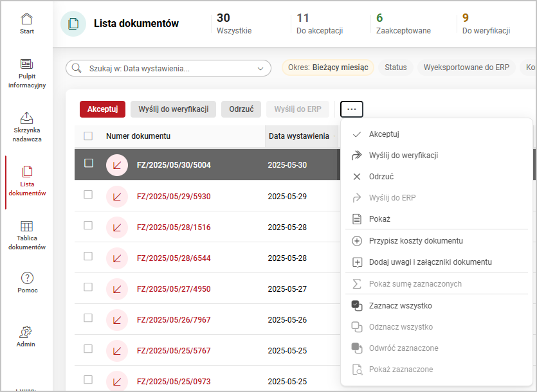This screenshot has width=537, height=392.
Task: Click the Odrzuć toolbar button
Action: (x=241, y=109)
